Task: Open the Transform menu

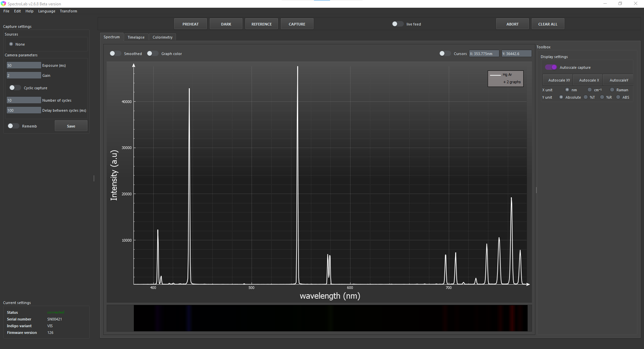Action: pyautogui.click(x=68, y=11)
